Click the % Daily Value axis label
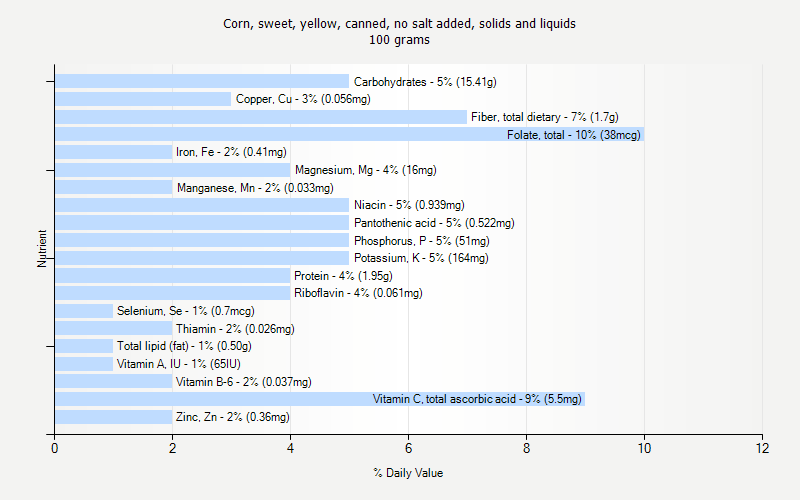The height and width of the screenshot is (500, 800). pyautogui.click(x=408, y=473)
